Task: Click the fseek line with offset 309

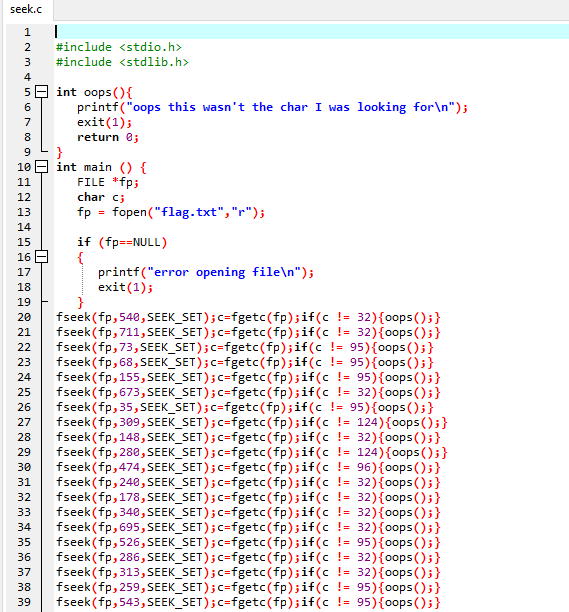Action: (252, 422)
